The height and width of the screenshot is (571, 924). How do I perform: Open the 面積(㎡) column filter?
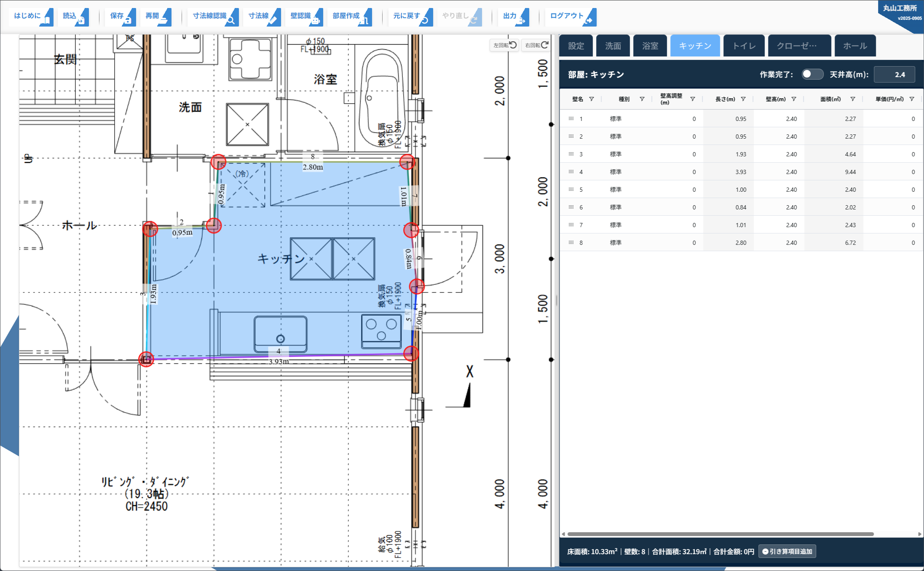pyautogui.click(x=853, y=99)
